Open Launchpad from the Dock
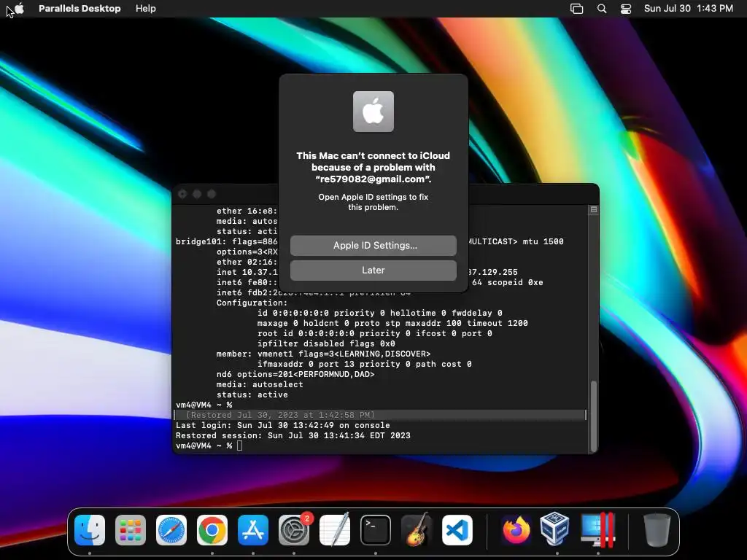Viewport: 747px width, 560px height. point(131,529)
